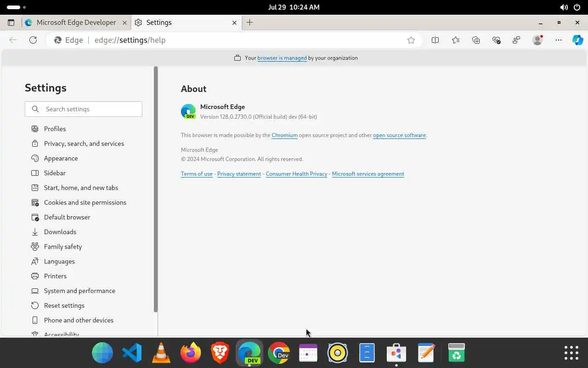
Task: Open System and performance settings
Action: pos(79,291)
